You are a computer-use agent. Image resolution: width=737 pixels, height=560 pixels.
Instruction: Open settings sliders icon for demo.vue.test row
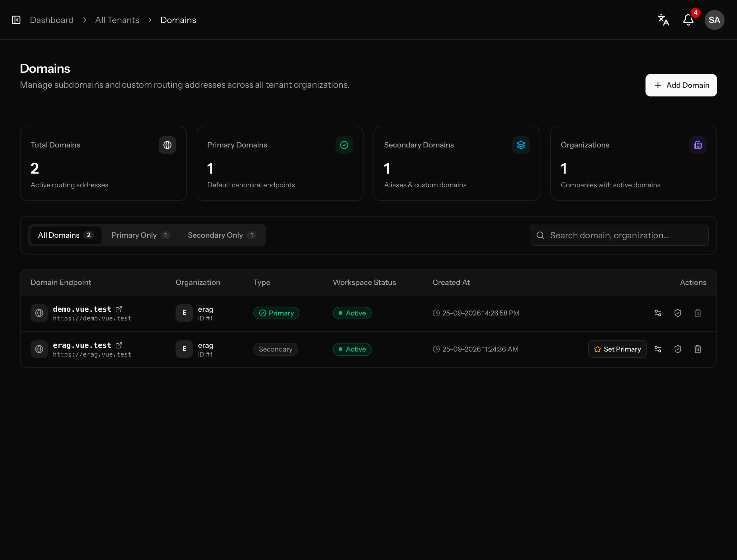658,313
